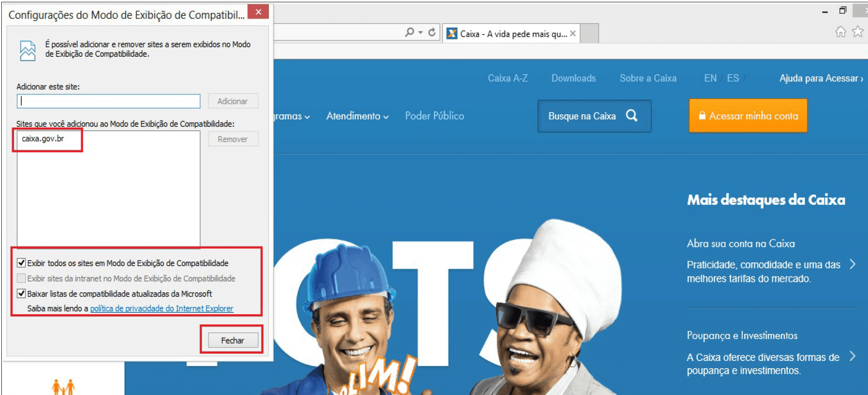868x395 pixels.
Task: Click the Fechar button
Action: point(233,340)
